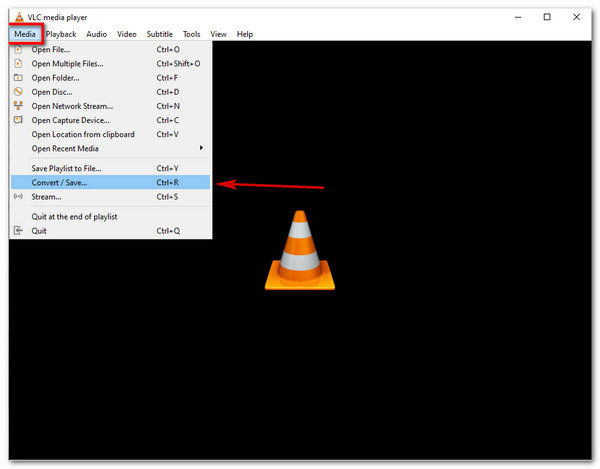The height and width of the screenshot is (469, 600).
Task: Click the Open Multiple Files icon
Action: (x=18, y=64)
